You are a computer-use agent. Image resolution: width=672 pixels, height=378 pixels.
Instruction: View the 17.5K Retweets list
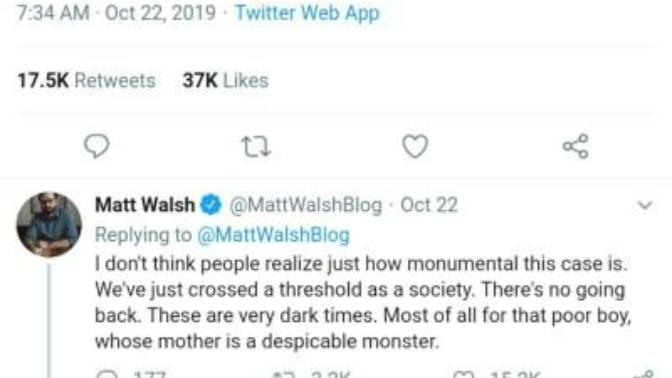tap(86, 81)
